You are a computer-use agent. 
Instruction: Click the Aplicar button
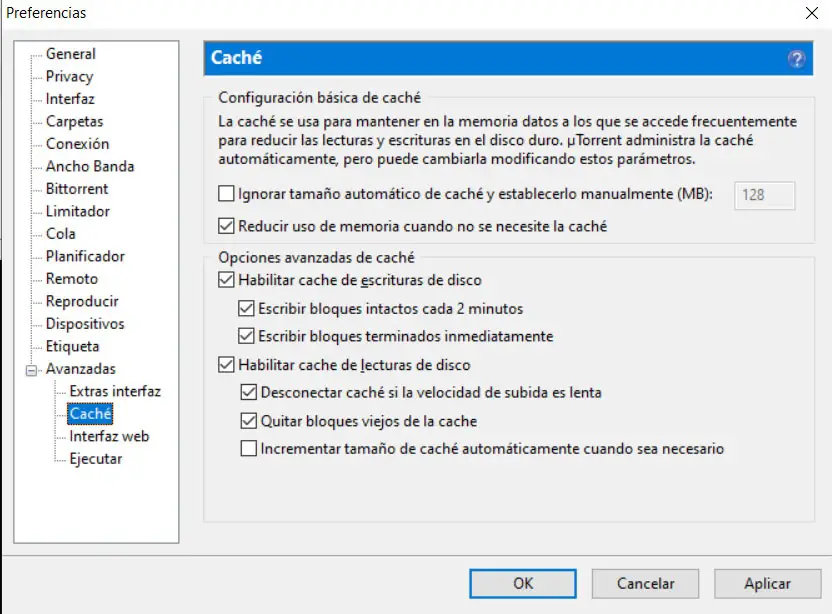click(767, 583)
